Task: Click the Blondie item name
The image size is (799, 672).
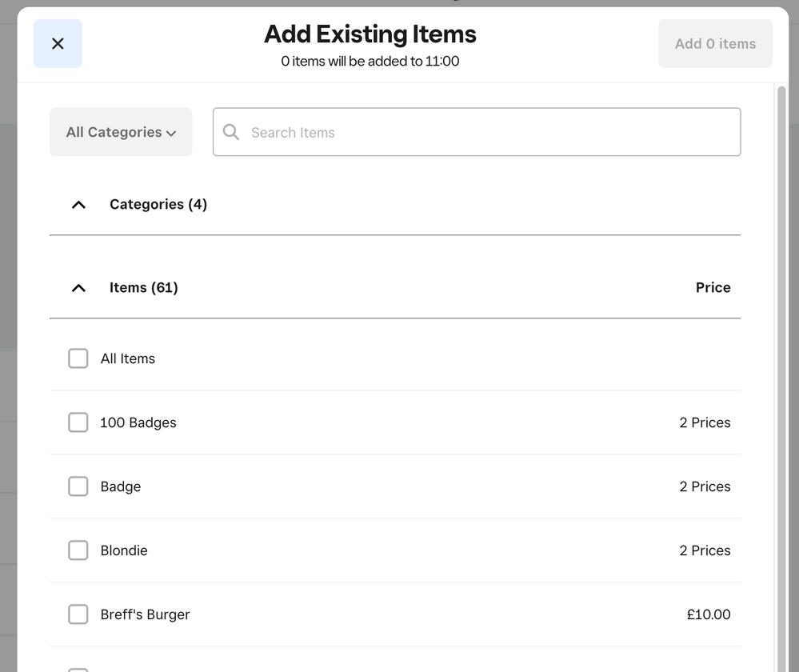Action: pos(124,550)
